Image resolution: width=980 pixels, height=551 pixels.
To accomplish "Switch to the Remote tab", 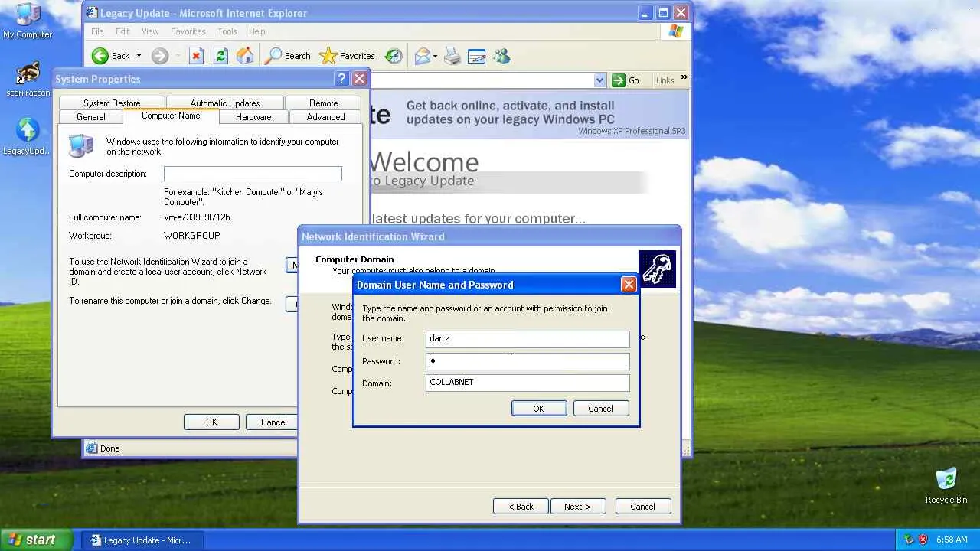I will (x=324, y=103).
